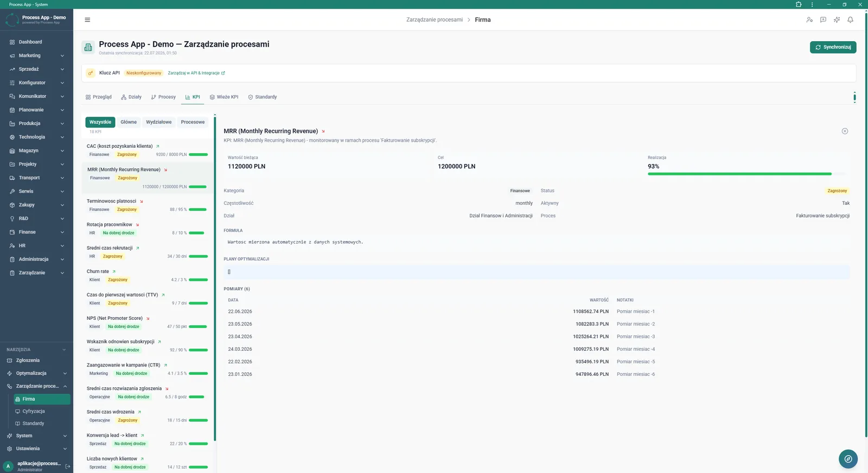Screen dimensions: 868x473
Task: Filter KPI list by Procesowe
Action: coord(193,122)
